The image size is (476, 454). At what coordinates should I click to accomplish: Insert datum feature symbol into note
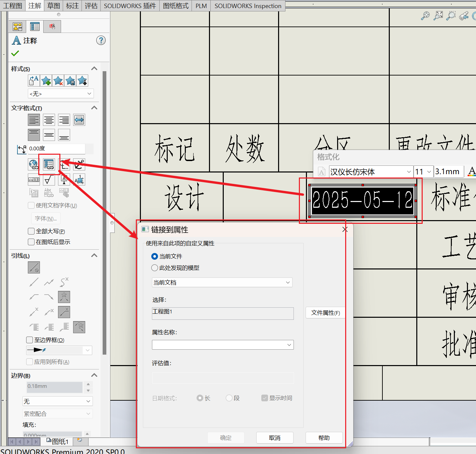pyautogui.click(x=64, y=180)
